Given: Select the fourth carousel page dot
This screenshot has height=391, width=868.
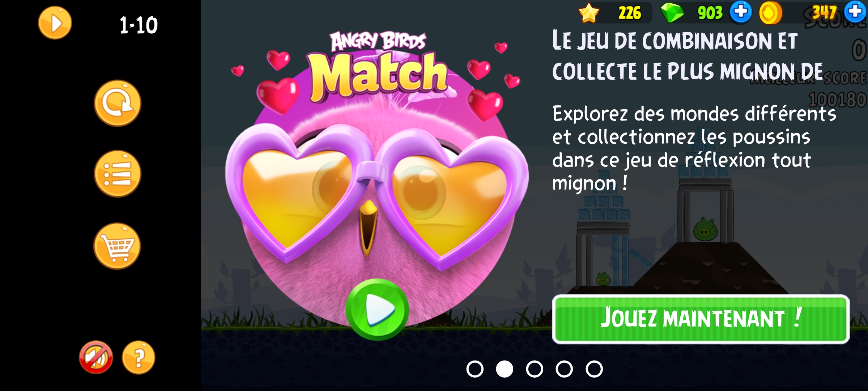Looking at the screenshot, I should click(564, 369).
